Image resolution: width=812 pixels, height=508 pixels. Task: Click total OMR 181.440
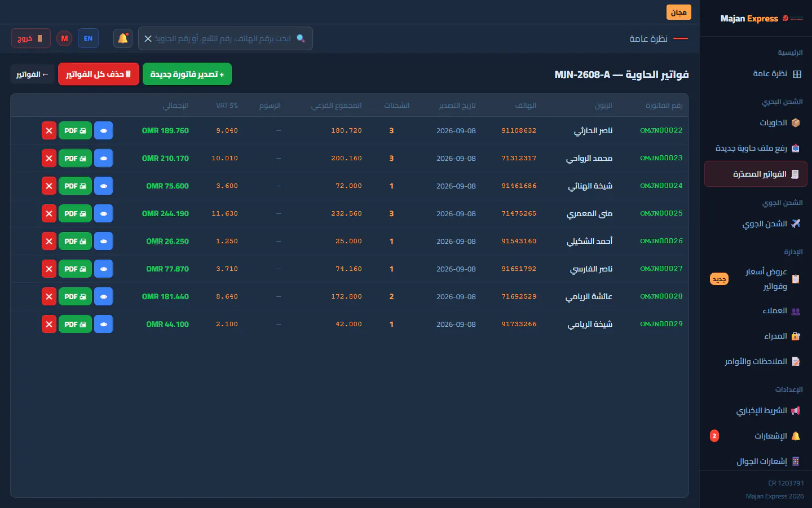click(165, 296)
